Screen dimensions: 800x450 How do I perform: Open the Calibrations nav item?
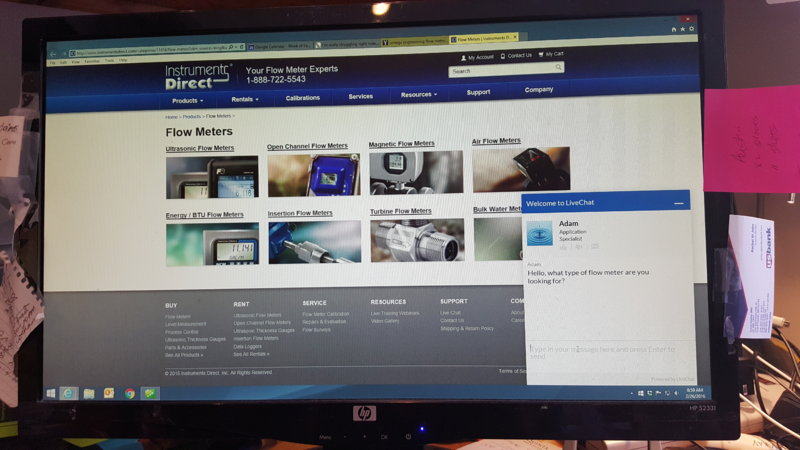point(303,97)
